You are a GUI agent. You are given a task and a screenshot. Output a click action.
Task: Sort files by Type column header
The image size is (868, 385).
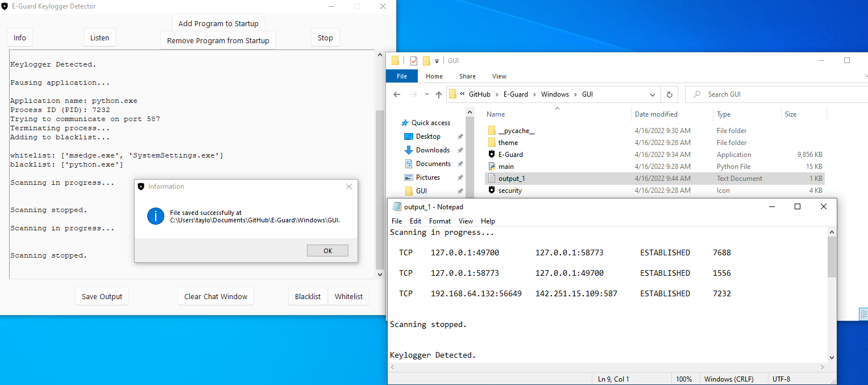click(724, 114)
